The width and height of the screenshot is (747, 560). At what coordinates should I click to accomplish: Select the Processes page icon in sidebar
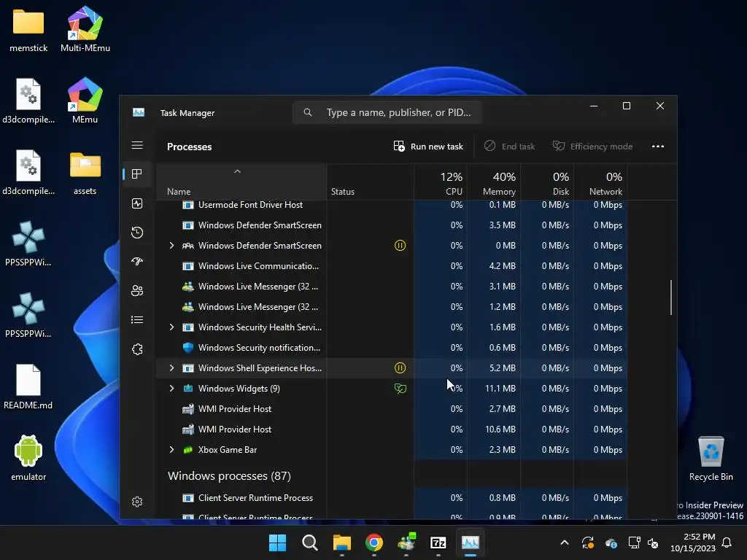pyautogui.click(x=137, y=174)
